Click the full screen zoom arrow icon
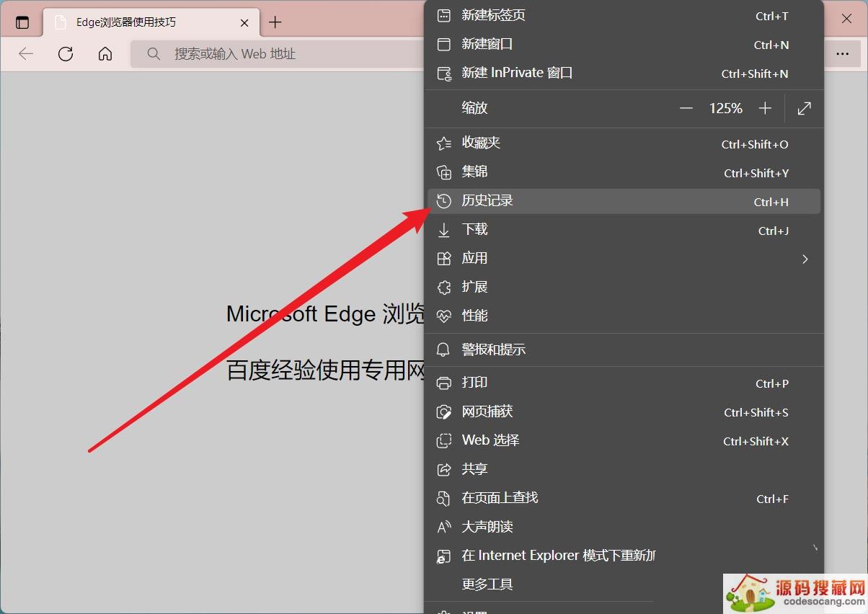The image size is (868, 614). (805, 108)
